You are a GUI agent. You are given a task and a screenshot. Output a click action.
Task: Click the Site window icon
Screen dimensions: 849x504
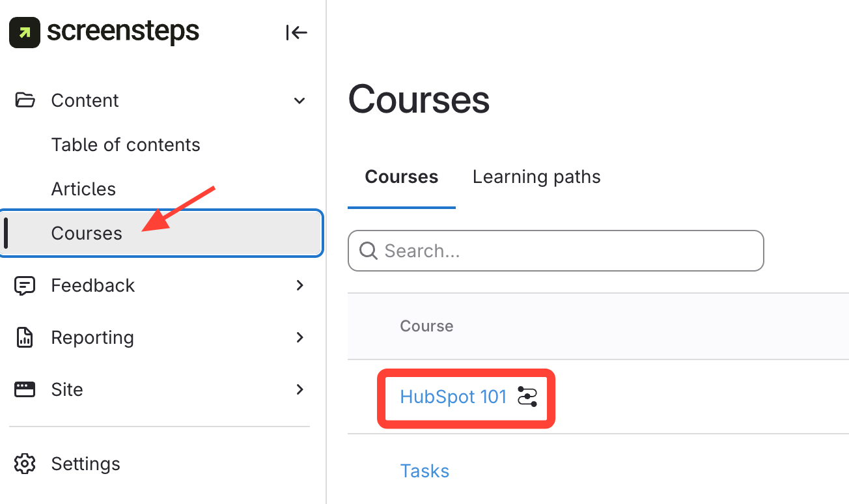point(25,389)
